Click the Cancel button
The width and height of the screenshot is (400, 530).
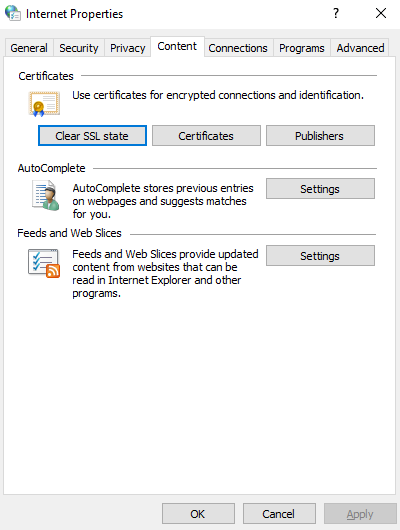(279, 514)
